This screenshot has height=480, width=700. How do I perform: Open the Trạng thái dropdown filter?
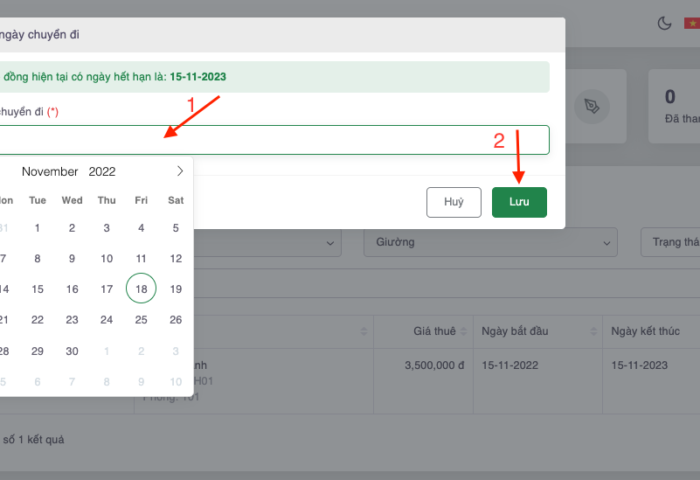pos(670,242)
